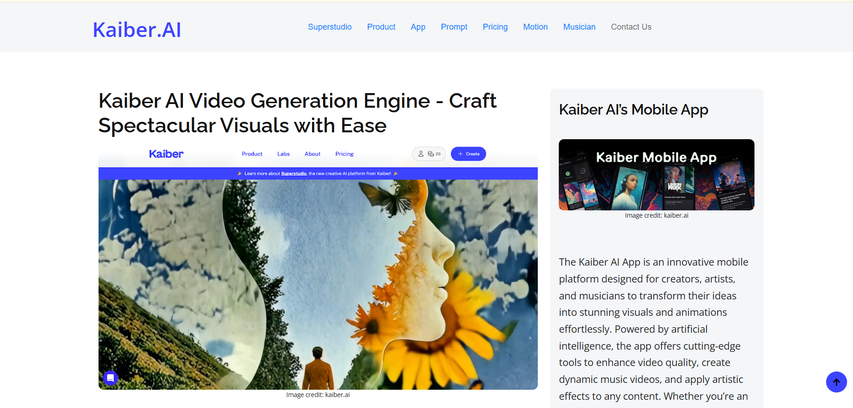Click the Contact Us link
The height and width of the screenshot is (408, 853).
pos(631,27)
